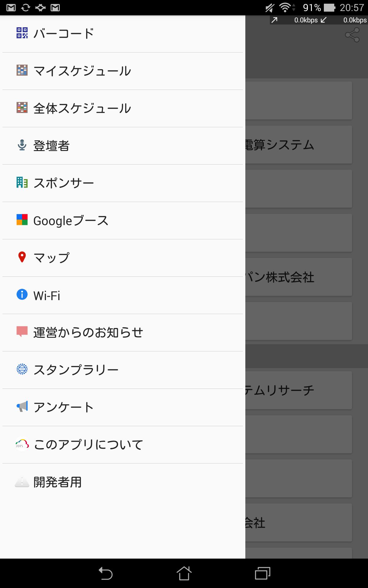Open このアプリについて entry
Viewport: 368px width, 588px height.
(x=88, y=445)
